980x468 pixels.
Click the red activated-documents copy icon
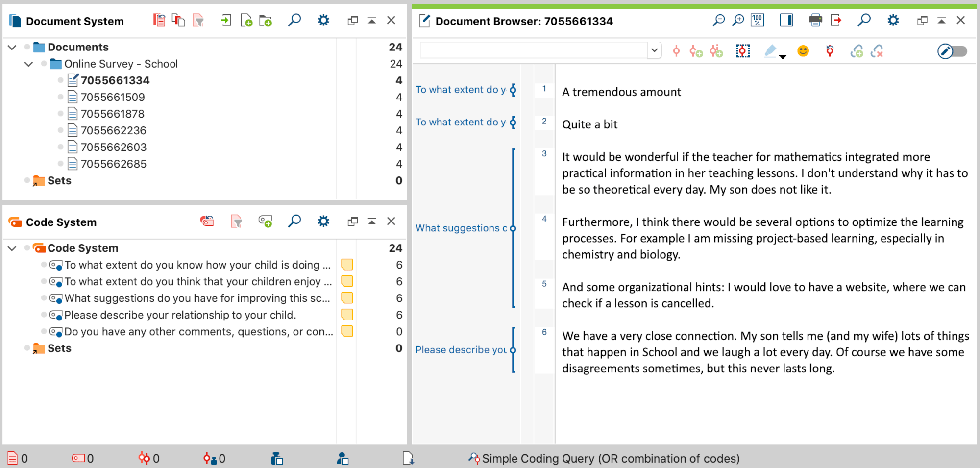point(178,21)
